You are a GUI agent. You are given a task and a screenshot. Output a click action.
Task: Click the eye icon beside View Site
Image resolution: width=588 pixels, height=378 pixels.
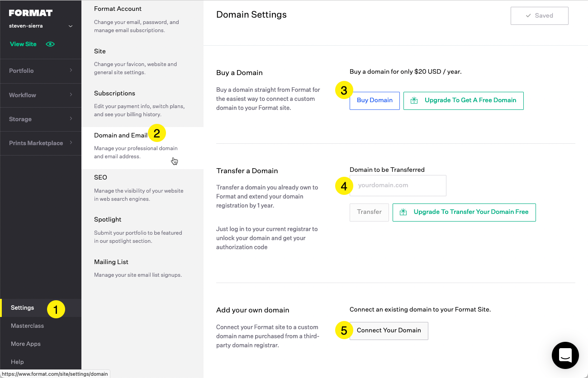coord(50,44)
